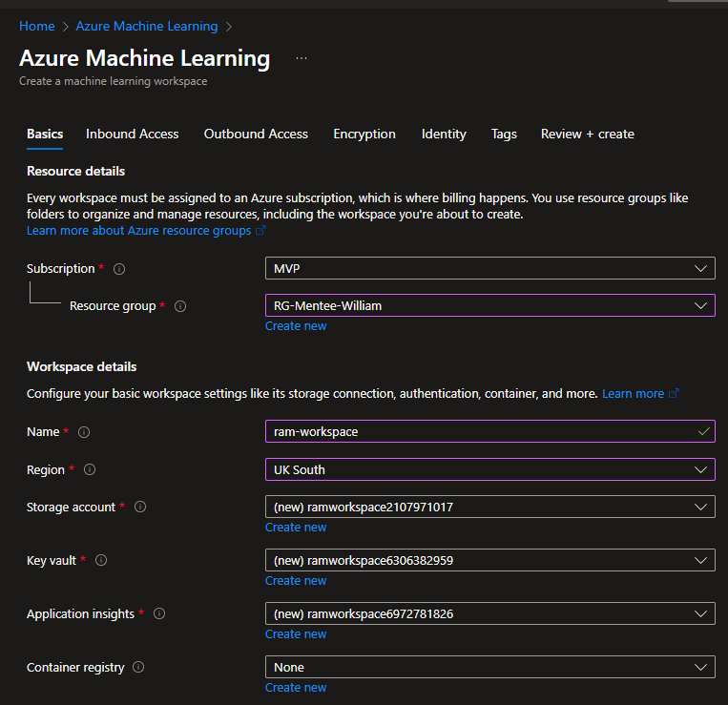Open Learn more about Azure resource groups
This screenshot has height=705, width=728.
point(138,231)
